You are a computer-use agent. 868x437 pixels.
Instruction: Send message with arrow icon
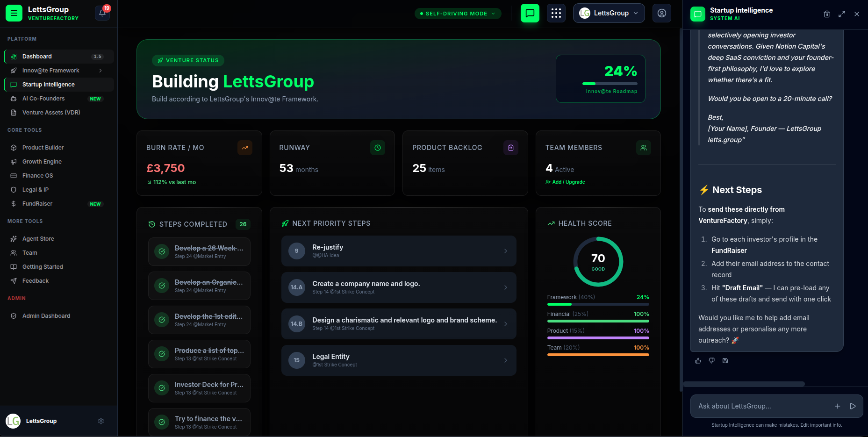[x=853, y=406]
